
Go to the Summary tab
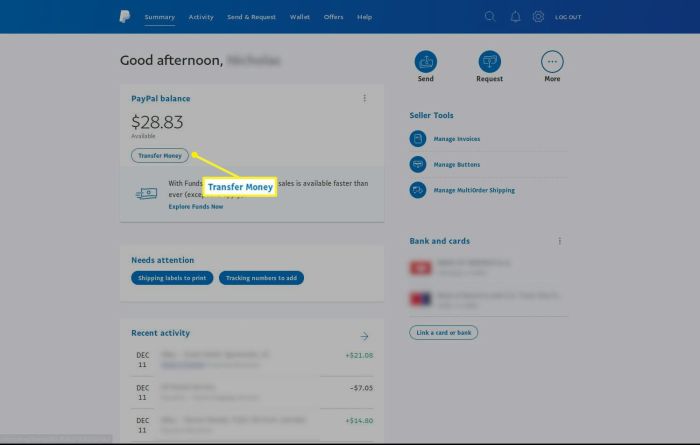[159, 17]
